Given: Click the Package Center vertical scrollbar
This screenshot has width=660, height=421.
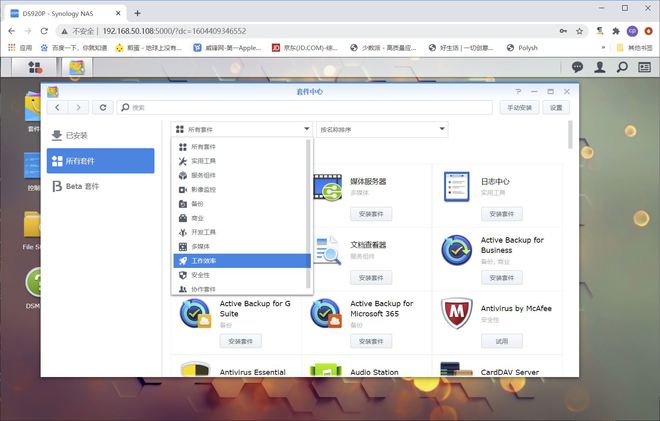Looking at the screenshot, I should point(570,135).
